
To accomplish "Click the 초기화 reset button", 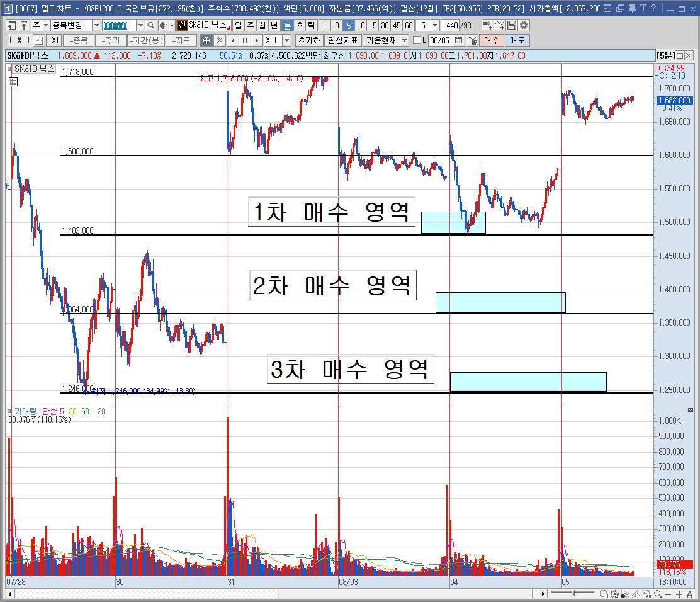I will tap(309, 41).
